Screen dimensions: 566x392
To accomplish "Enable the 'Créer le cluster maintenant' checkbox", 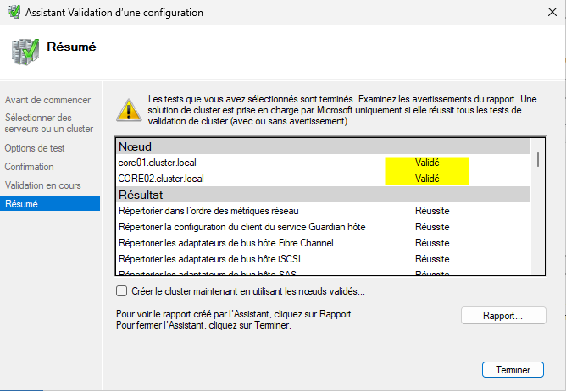I will coord(121,291).
